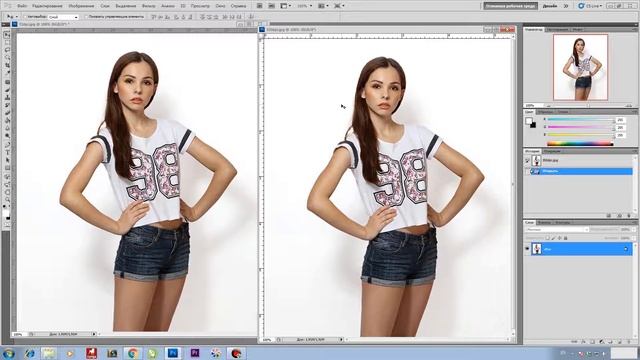Viewport: 640px width, 360px height.
Task: Delete current state in History panel
Action: coord(629,215)
